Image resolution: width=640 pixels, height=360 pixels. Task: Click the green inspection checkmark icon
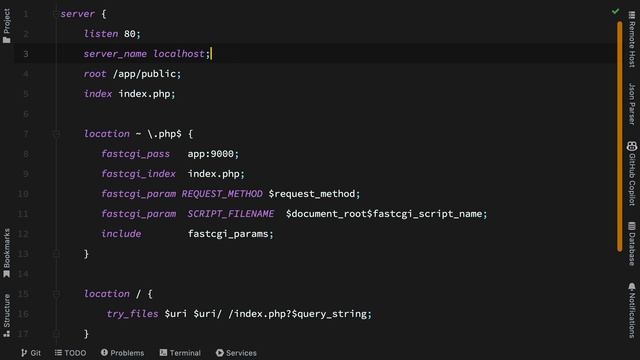(616, 11)
